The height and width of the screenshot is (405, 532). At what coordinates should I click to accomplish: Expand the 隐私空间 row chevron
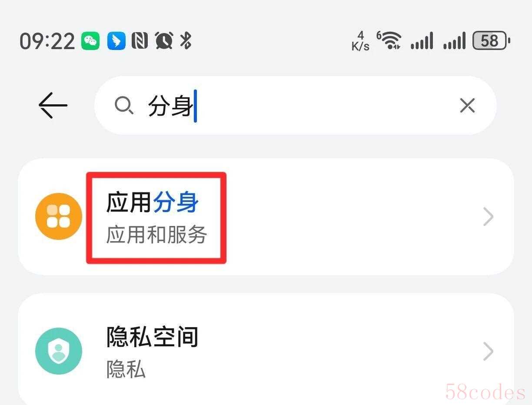[x=489, y=352]
